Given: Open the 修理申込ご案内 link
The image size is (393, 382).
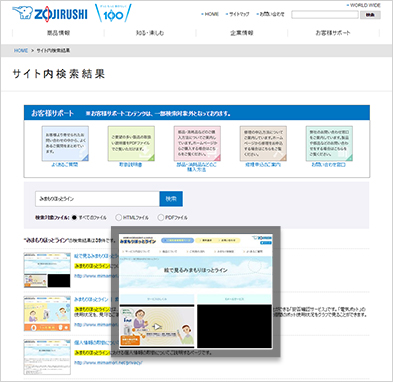Looking at the screenshot, I should tap(263, 164).
